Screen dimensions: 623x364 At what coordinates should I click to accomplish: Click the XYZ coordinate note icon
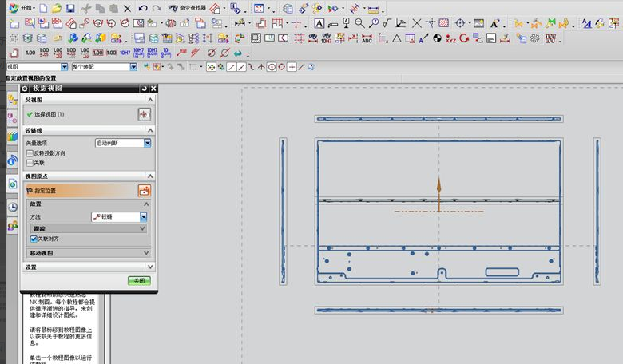click(450, 38)
